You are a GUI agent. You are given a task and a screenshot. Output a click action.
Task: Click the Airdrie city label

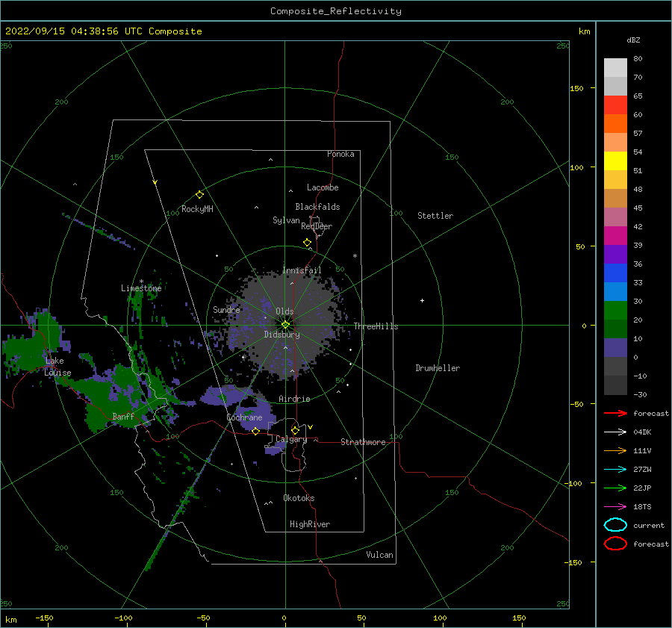pos(294,399)
